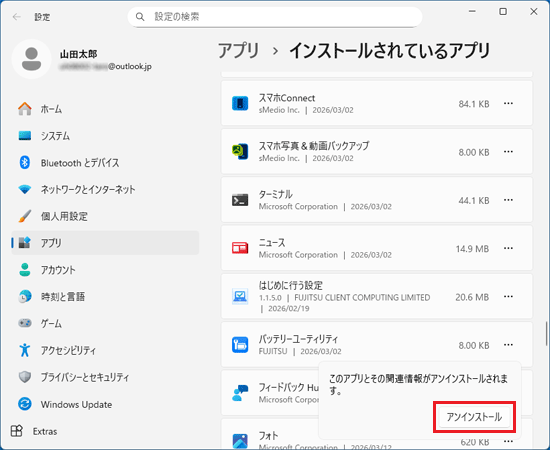Open more options for フォト
The height and width of the screenshot is (450, 550).
point(508,441)
